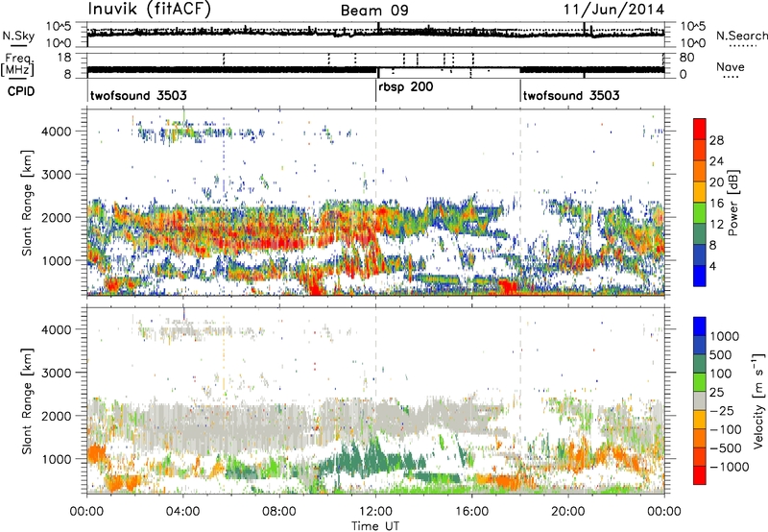Click the '-1000' velocity scale value

730,467
